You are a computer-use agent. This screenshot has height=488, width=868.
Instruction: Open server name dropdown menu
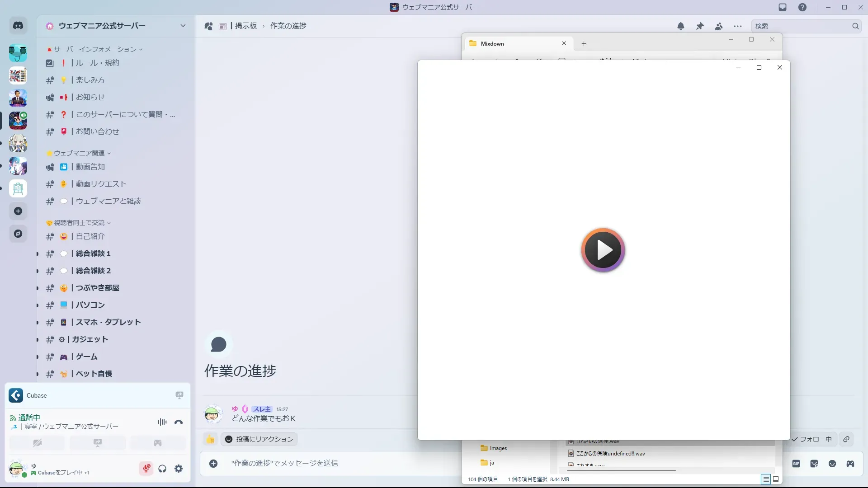(x=183, y=26)
